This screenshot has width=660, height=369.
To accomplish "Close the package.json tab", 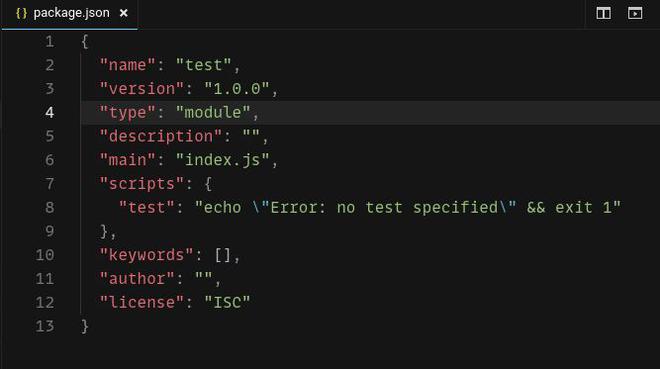I will [x=123, y=13].
